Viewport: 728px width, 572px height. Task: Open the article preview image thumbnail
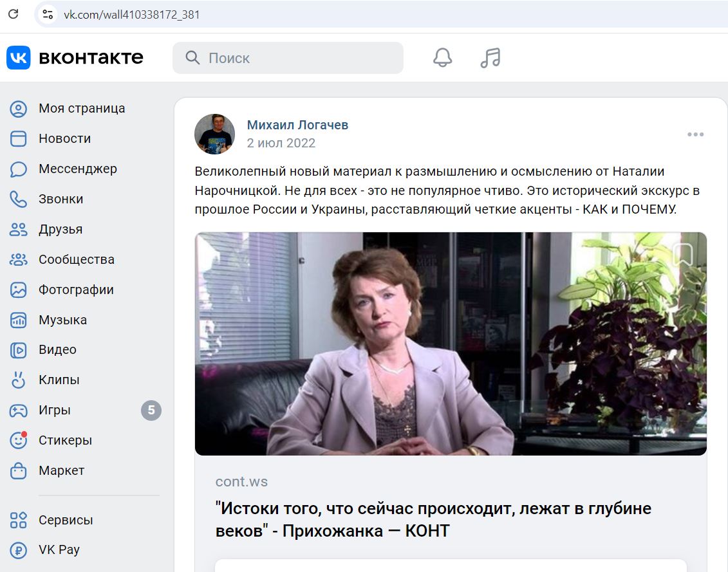click(x=451, y=344)
